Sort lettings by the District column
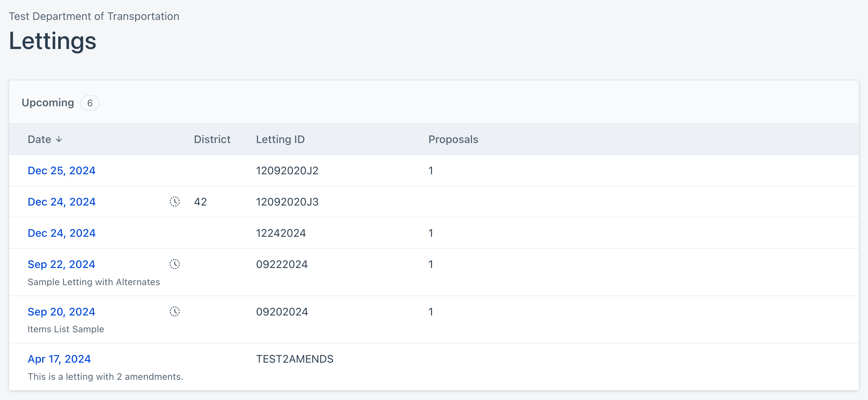This screenshot has height=400, width=868. [212, 139]
